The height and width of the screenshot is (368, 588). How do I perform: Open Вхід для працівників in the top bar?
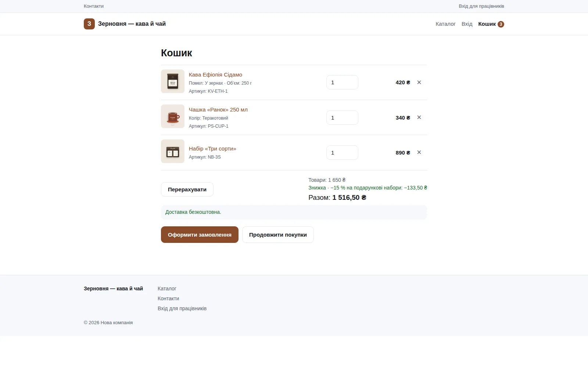(x=481, y=6)
